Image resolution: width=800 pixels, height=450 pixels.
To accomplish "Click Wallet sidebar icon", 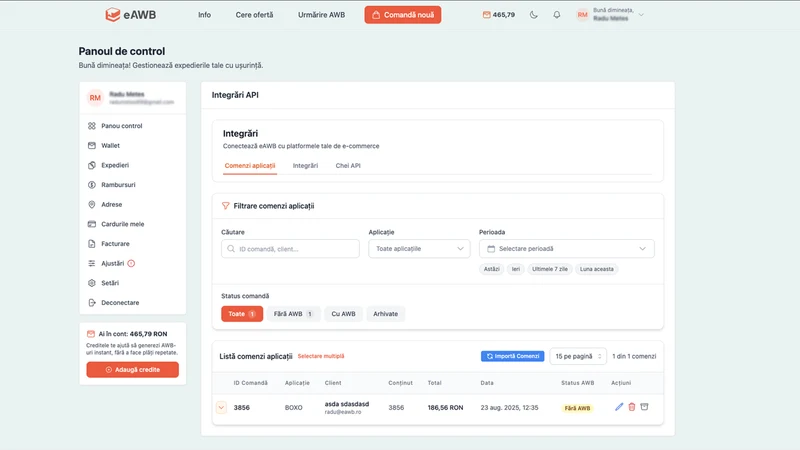I will (92, 145).
